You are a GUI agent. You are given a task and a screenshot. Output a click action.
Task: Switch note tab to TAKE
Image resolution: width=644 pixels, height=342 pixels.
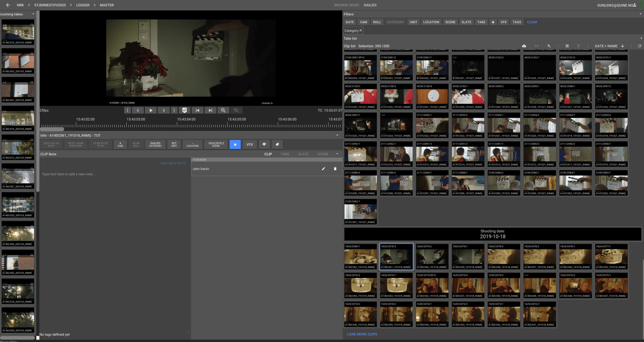click(285, 154)
